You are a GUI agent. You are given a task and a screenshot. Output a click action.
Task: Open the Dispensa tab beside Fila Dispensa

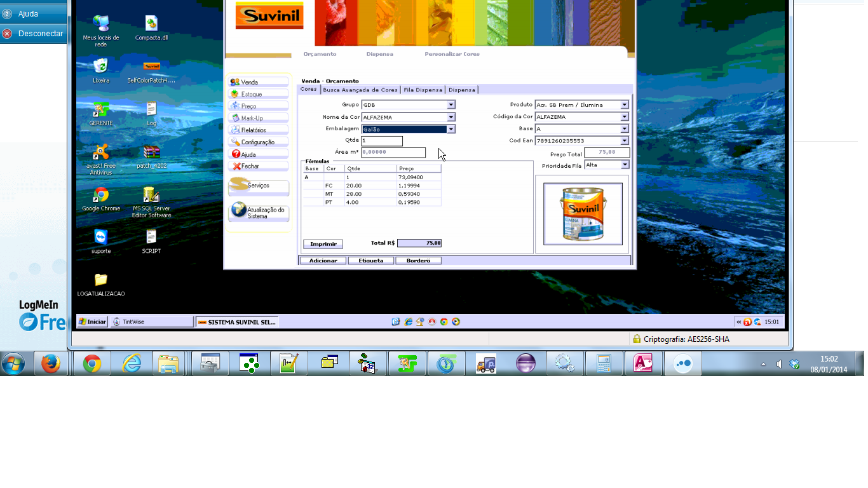462,90
